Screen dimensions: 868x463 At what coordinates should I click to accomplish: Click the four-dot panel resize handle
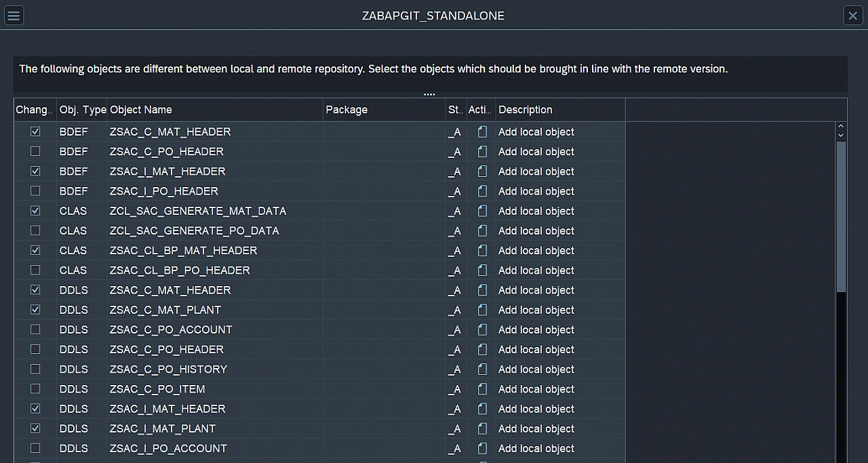coord(429,94)
